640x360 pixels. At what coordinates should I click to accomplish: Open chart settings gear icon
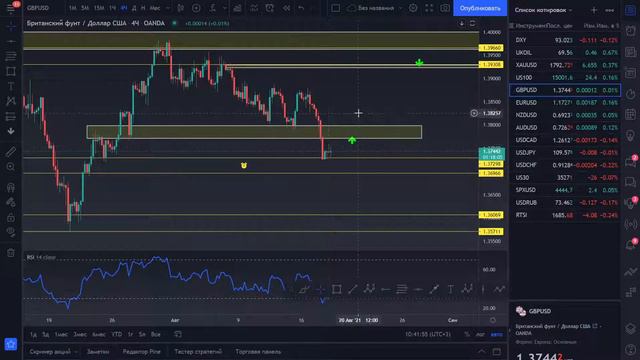[413, 8]
